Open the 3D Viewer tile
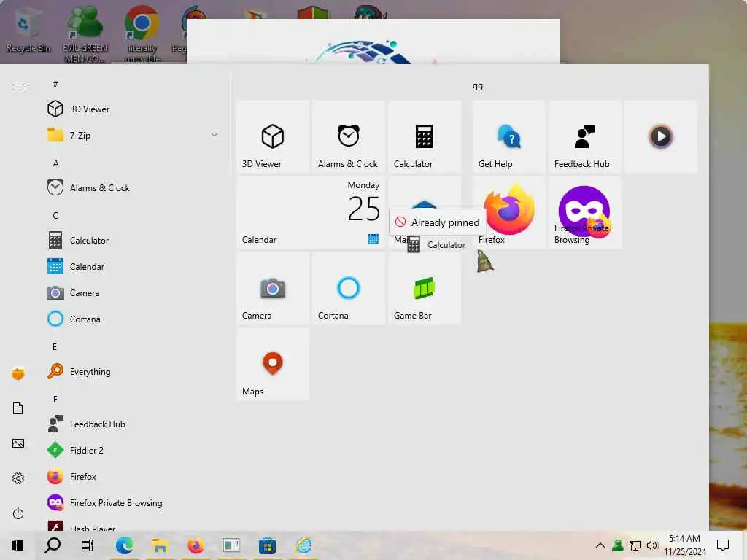This screenshot has height=560, width=747. tap(273, 136)
